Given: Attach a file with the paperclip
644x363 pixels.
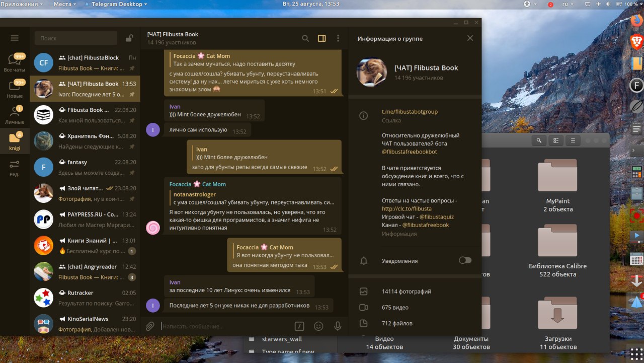Looking at the screenshot, I should 150,326.
